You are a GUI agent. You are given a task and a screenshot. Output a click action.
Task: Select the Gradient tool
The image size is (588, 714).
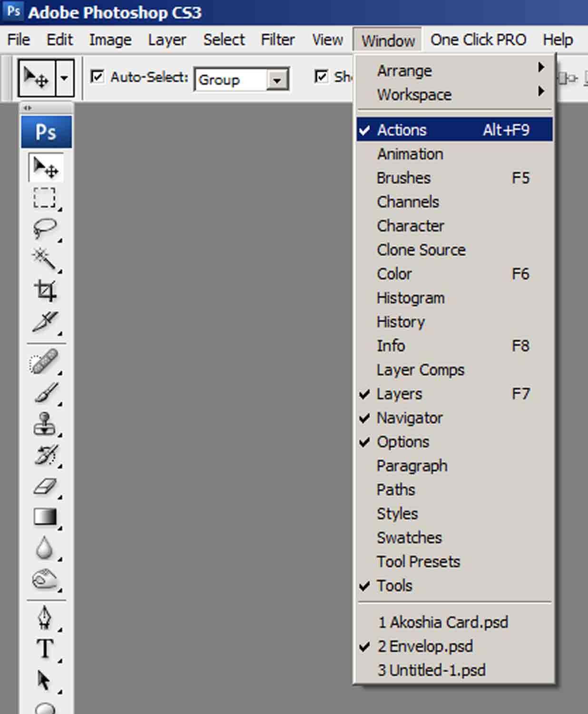pyautogui.click(x=45, y=516)
